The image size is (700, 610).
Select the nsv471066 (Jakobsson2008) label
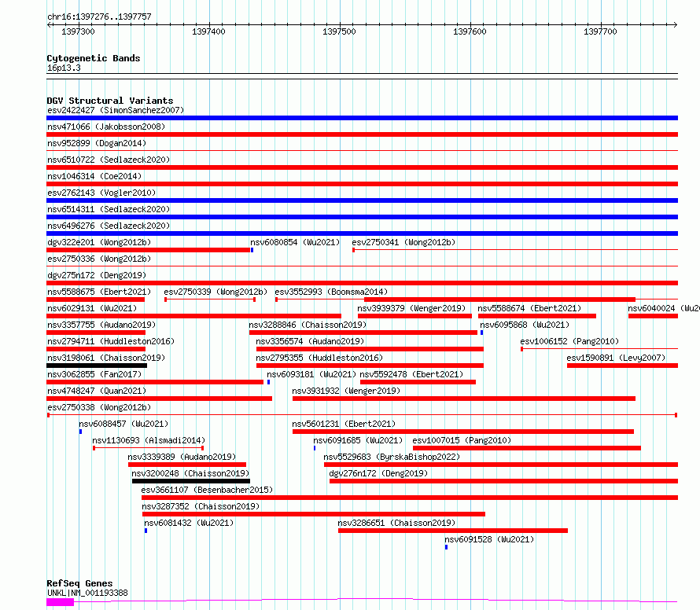106,127
